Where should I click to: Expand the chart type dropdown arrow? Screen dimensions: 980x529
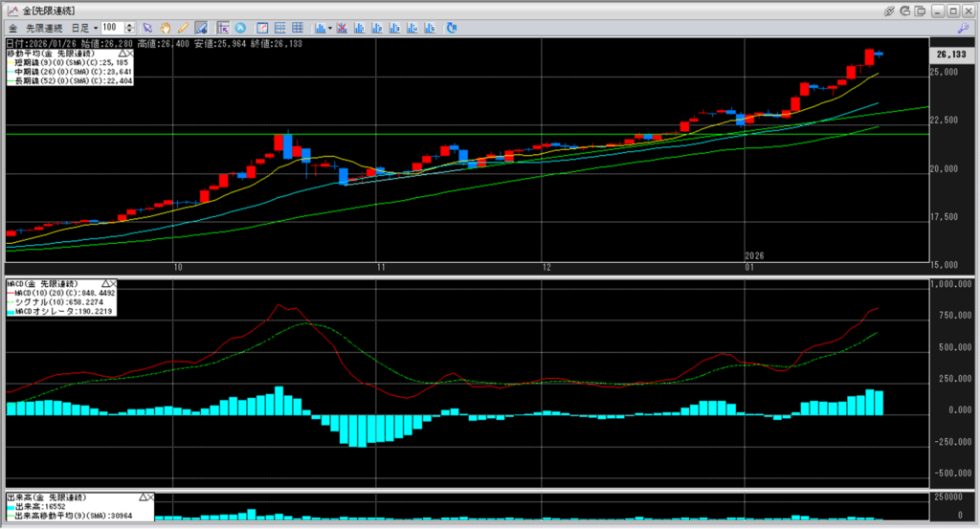coord(330,28)
